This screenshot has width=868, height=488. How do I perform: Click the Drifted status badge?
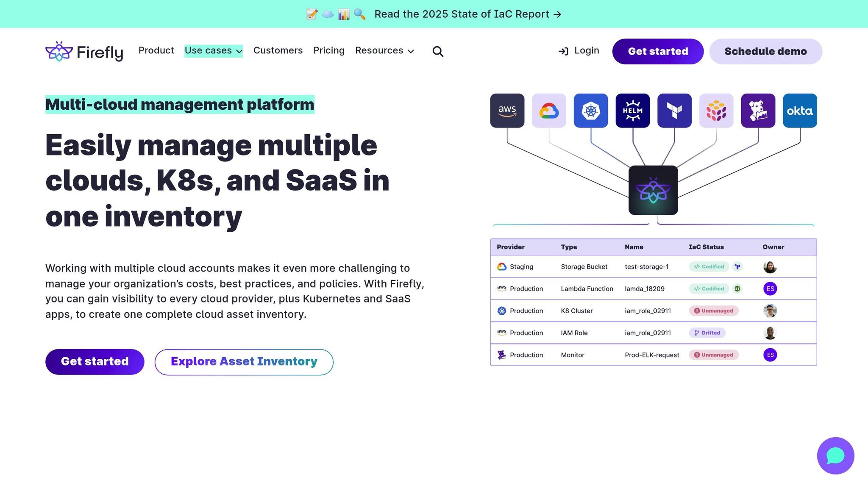click(x=707, y=333)
